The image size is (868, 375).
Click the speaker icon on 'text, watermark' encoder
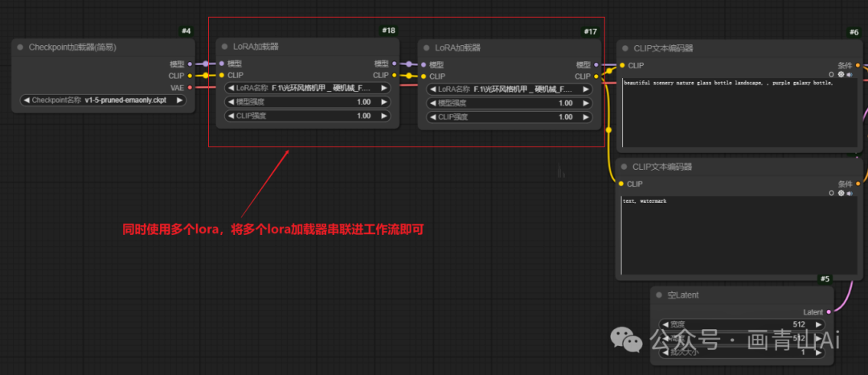click(x=850, y=193)
